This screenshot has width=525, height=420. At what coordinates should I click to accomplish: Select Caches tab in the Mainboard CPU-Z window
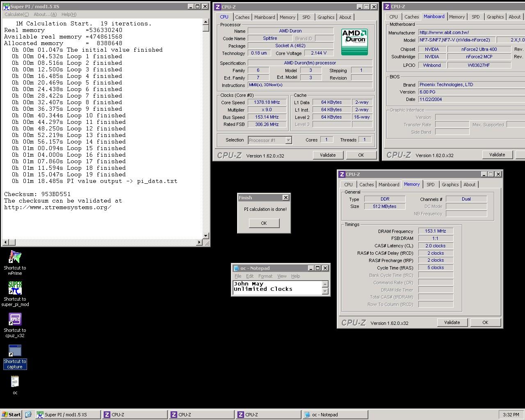(411, 17)
